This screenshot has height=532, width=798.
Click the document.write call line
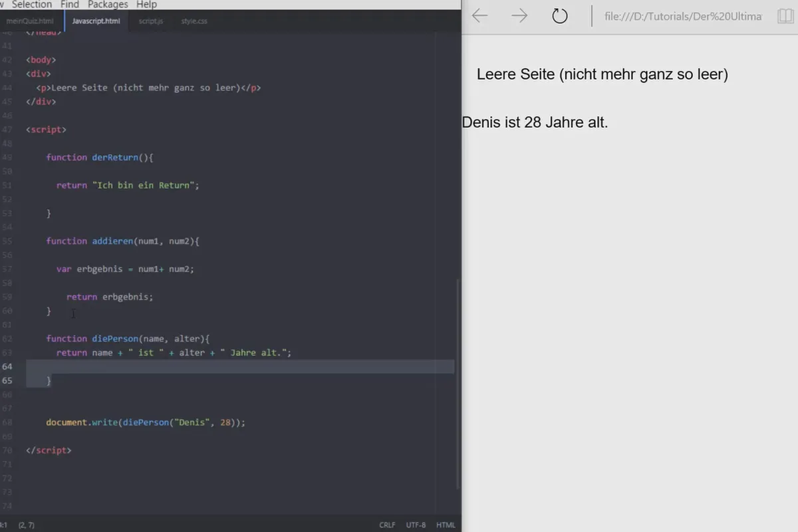146,422
